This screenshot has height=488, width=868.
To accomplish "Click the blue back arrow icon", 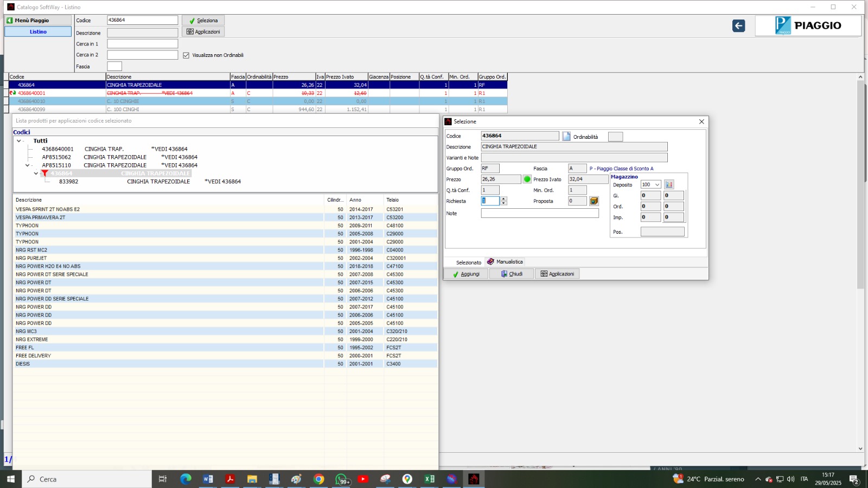I will tap(738, 26).
